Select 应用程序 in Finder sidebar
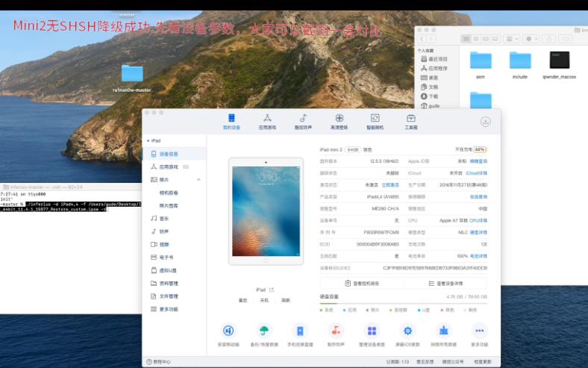 click(x=434, y=68)
